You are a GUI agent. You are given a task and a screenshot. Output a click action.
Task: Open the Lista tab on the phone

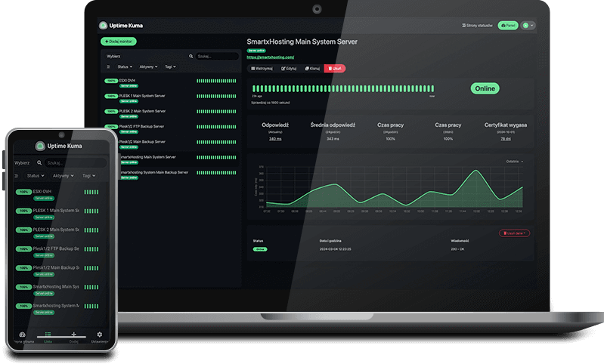[x=48, y=337]
